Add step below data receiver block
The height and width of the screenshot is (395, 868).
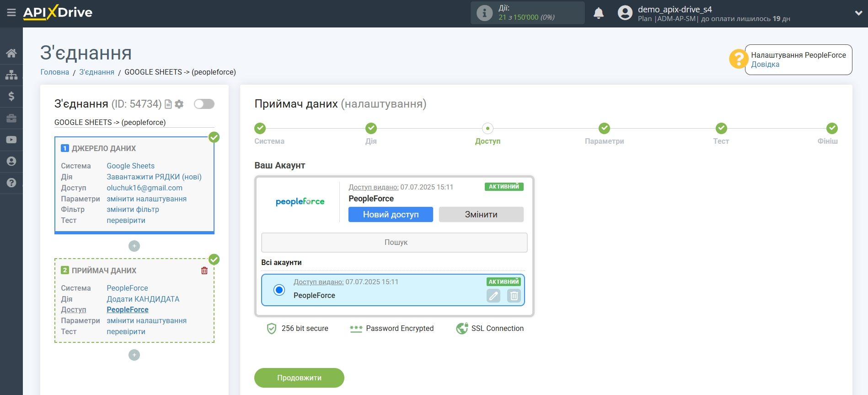pos(134,355)
